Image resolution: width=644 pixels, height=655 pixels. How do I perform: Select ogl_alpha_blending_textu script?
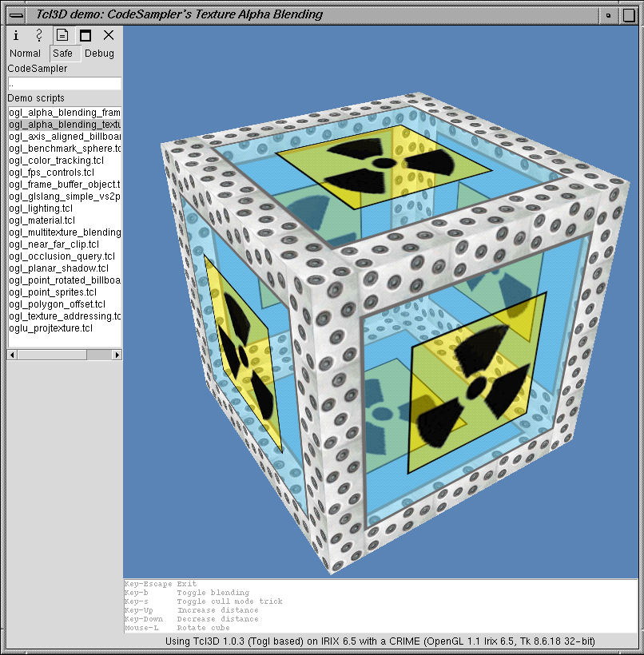tap(65, 125)
